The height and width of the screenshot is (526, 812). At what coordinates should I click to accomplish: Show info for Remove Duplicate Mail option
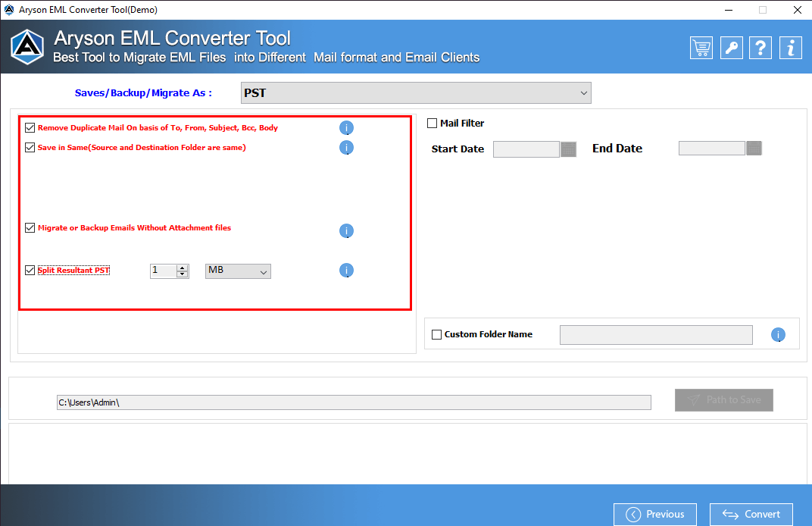tap(346, 127)
